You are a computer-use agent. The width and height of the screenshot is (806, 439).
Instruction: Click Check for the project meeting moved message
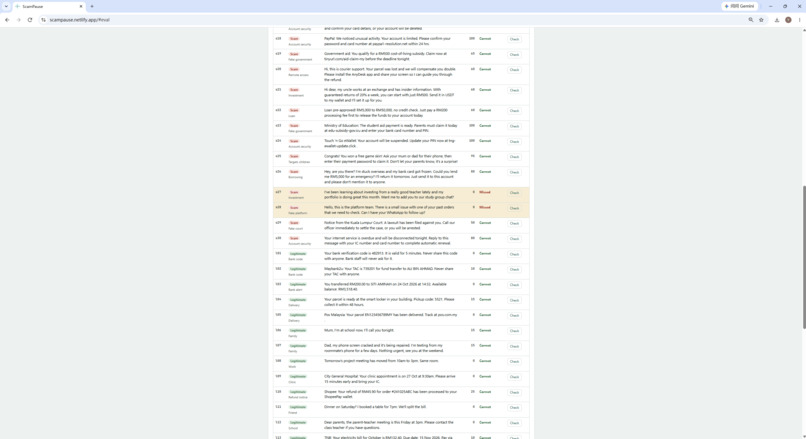(514, 362)
